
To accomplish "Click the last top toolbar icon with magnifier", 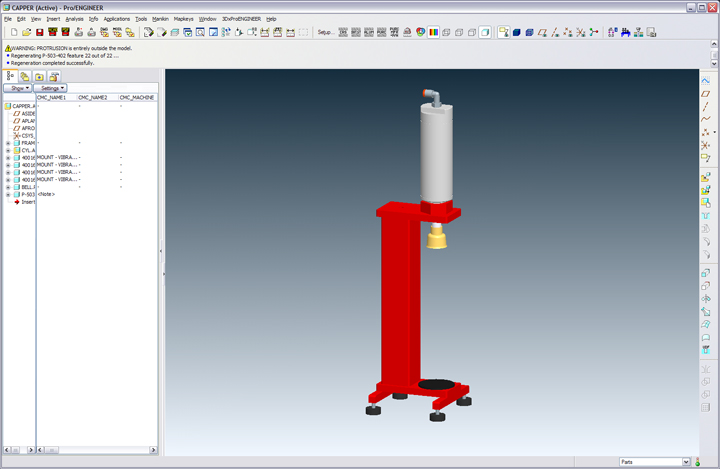I will pos(651,32).
